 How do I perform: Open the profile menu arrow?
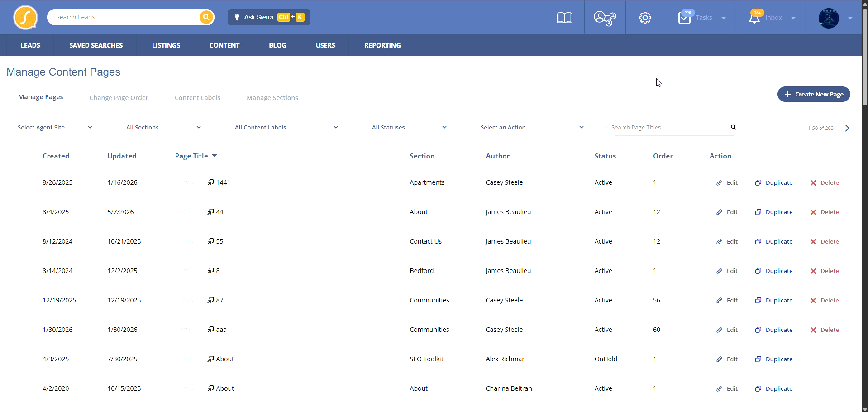coord(850,18)
